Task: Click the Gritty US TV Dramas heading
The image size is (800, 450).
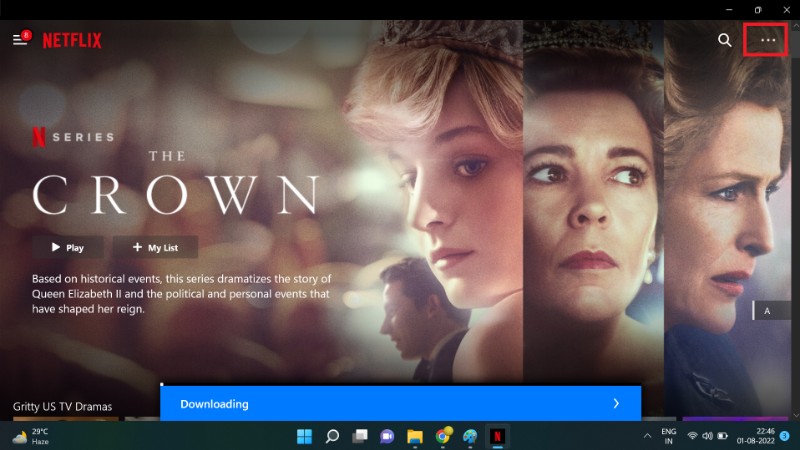Action: (62, 407)
